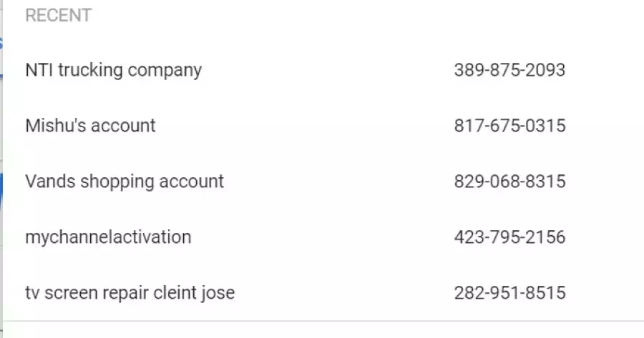Click account number 817-675-0315
This screenshot has width=644, height=338.
coord(509,126)
